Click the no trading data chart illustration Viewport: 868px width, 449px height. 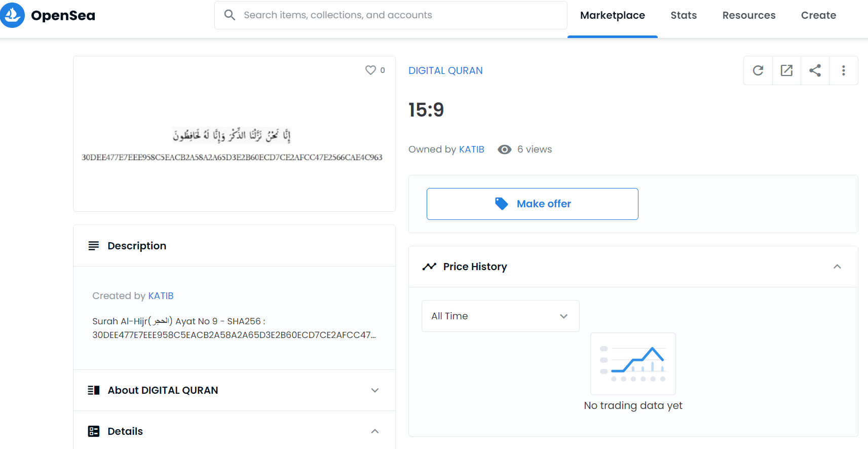click(x=633, y=364)
